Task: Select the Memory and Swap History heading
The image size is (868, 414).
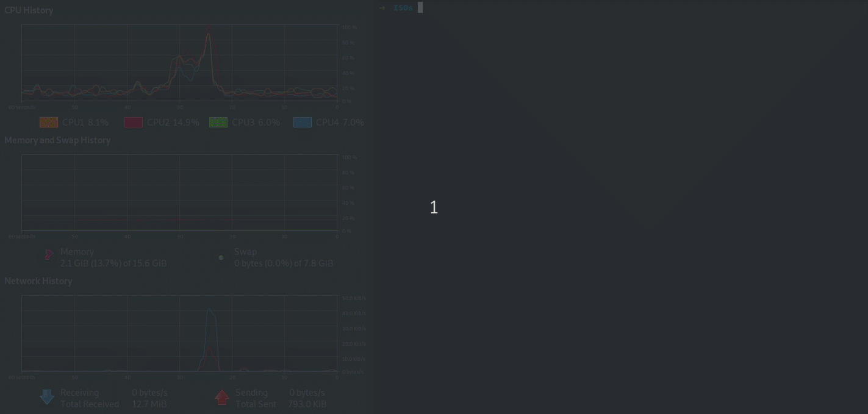Action: [x=57, y=140]
